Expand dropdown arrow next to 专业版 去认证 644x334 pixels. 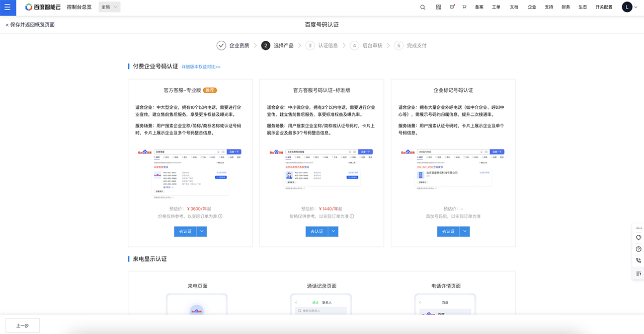(x=201, y=231)
